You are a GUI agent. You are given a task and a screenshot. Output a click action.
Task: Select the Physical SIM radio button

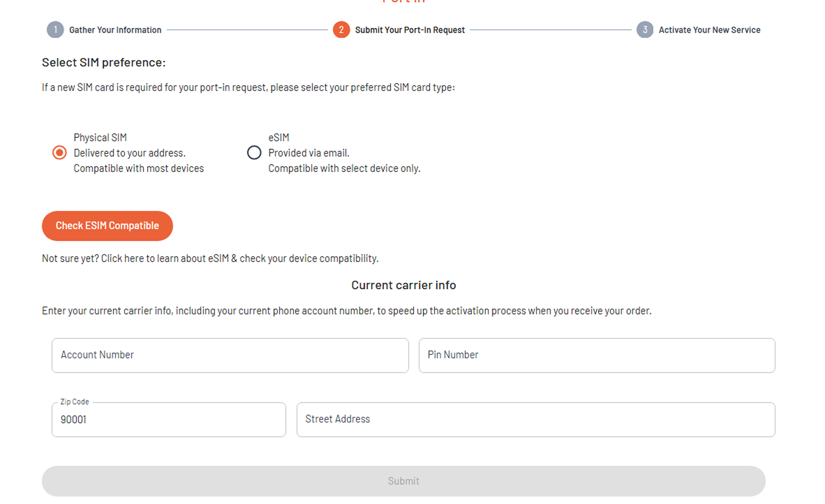coord(59,153)
